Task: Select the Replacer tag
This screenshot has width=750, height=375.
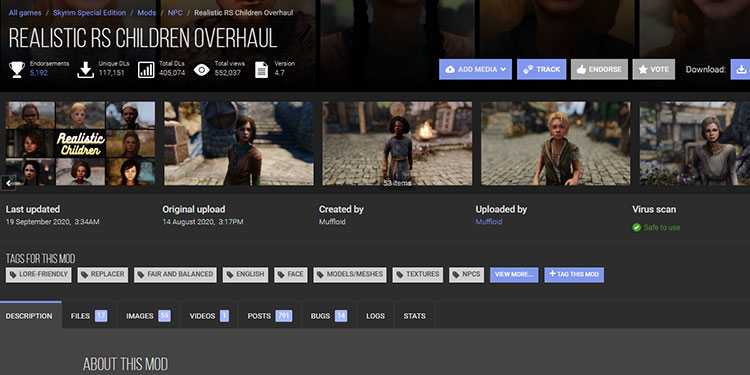Action: click(x=103, y=275)
